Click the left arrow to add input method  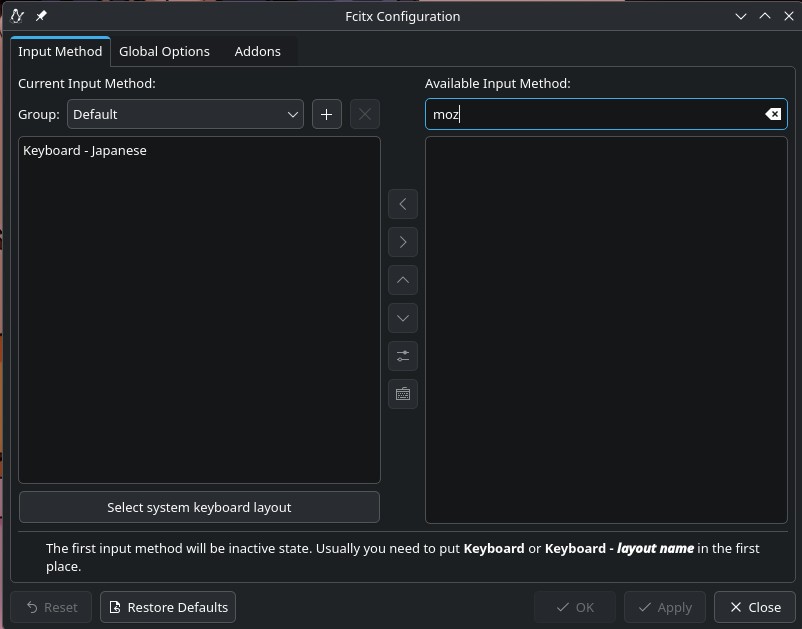tap(403, 204)
